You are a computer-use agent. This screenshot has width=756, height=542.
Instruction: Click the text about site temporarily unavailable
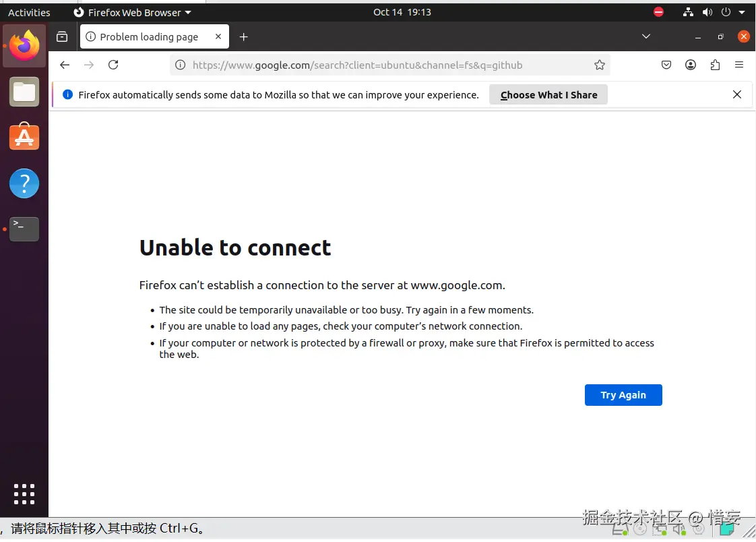point(346,310)
